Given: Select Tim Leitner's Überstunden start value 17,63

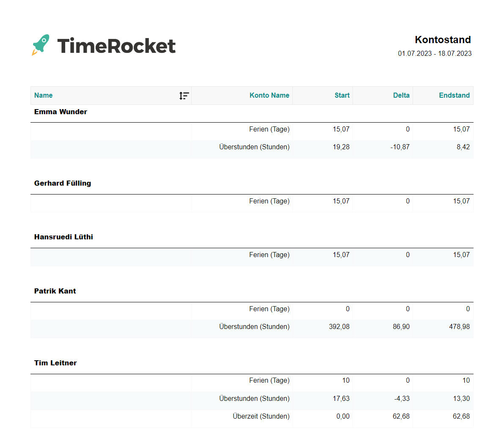Looking at the screenshot, I should (x=341, y=399).
